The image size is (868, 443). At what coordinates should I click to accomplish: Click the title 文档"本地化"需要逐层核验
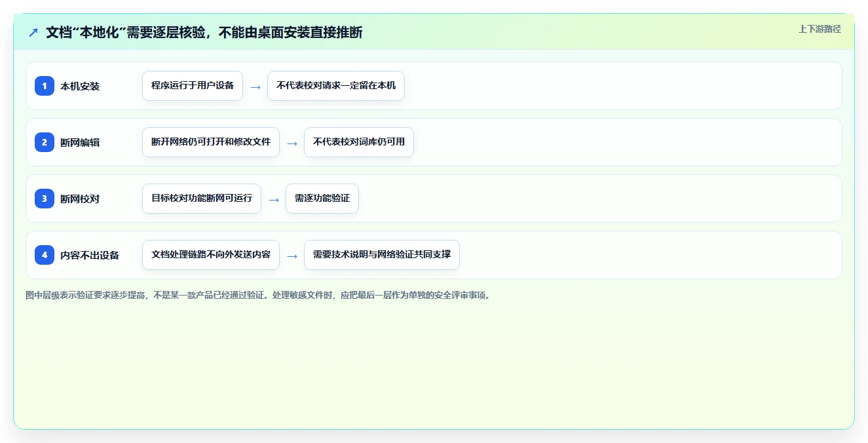[204, 32]
